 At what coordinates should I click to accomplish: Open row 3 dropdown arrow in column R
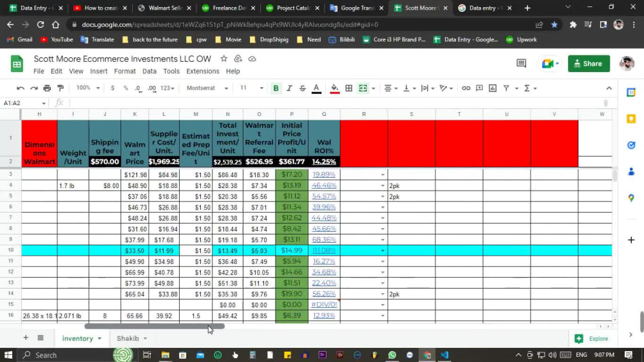click(x=383, y=175)
